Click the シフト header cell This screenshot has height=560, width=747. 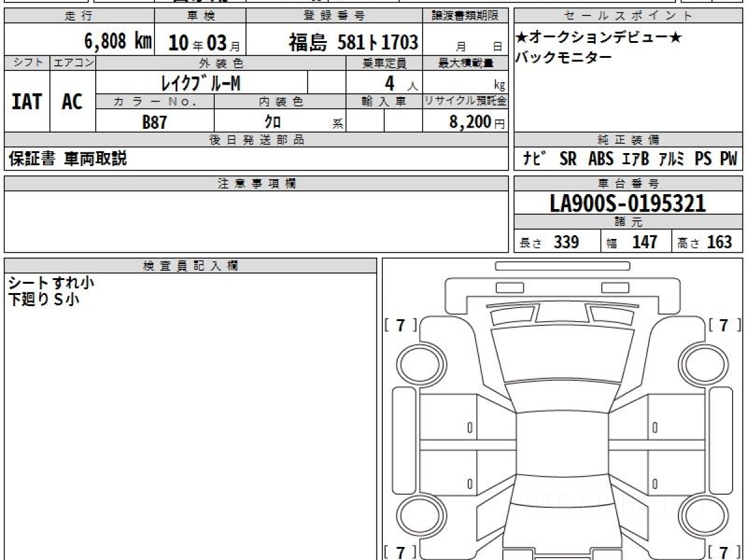coord(27,63)
